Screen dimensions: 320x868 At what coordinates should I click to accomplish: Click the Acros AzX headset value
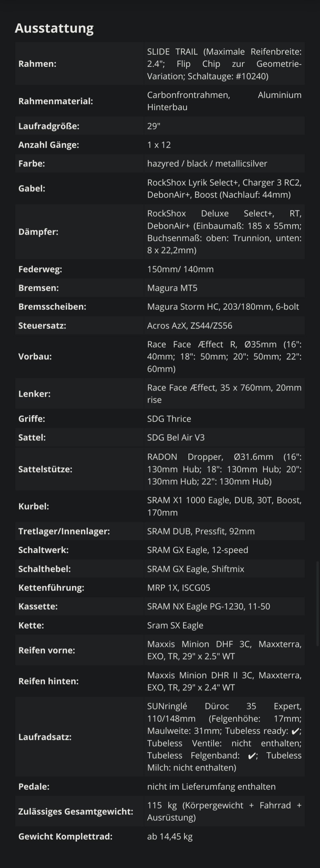tap(189, 325)
